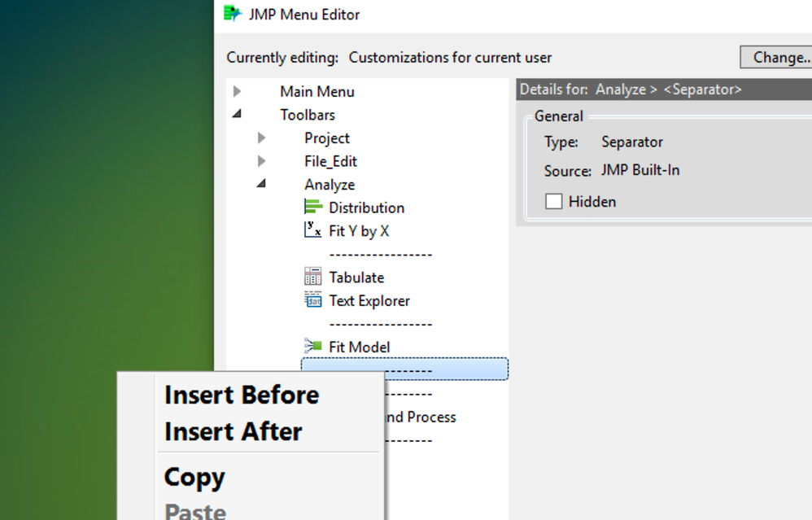Viewport: 812px width, 520px height.
Task: Select the Project tree label
Action: tap(327, 138)
